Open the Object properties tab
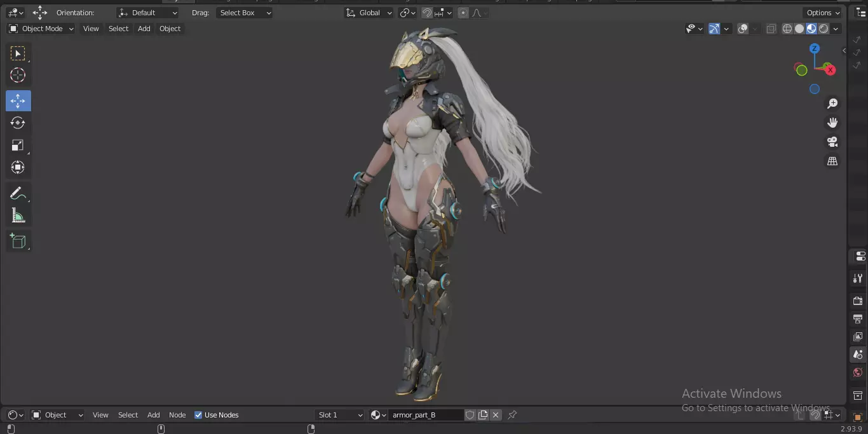 click(x=858, y=417)
